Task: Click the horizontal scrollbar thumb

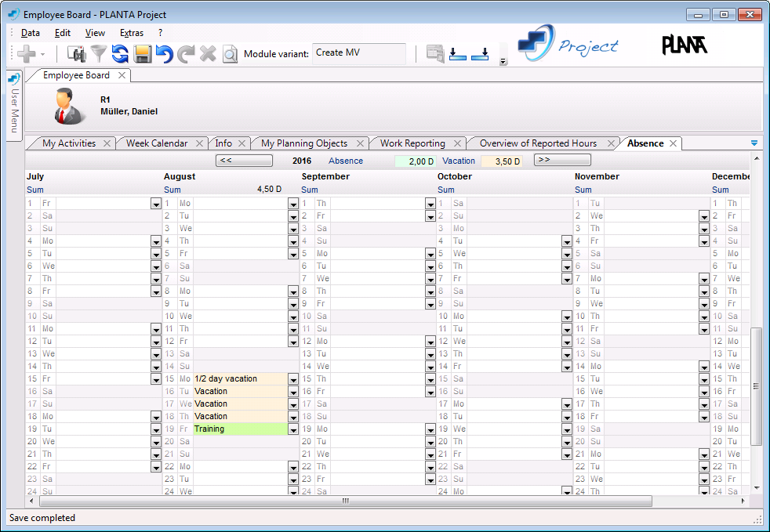Action: tap(346, 501)
